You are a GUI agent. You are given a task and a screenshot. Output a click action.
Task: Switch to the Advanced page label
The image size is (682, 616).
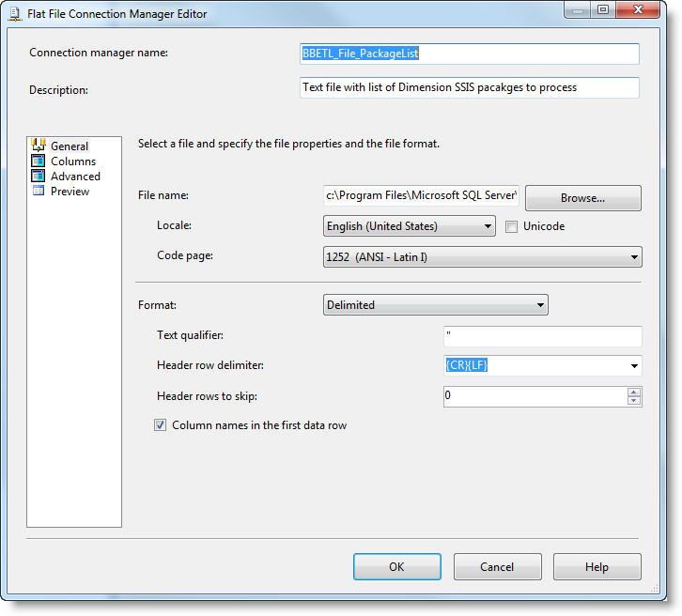(75, 177)
